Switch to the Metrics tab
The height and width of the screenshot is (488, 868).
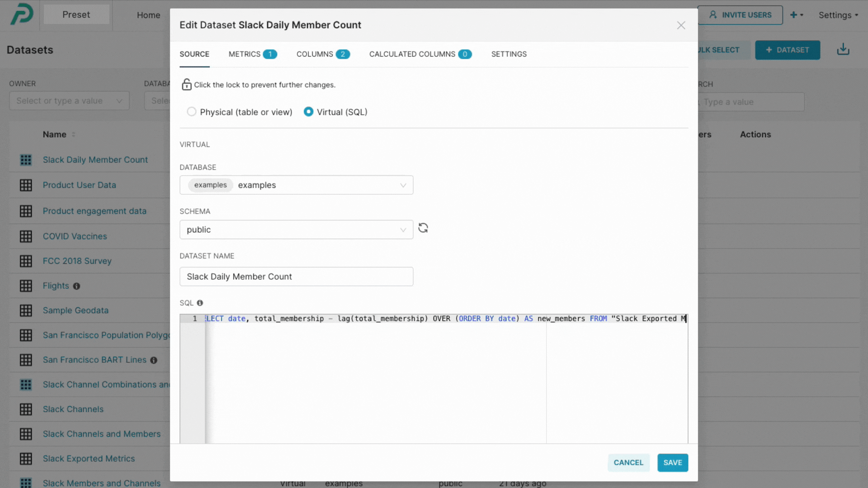pyautogui.click(x=245, y=54)
